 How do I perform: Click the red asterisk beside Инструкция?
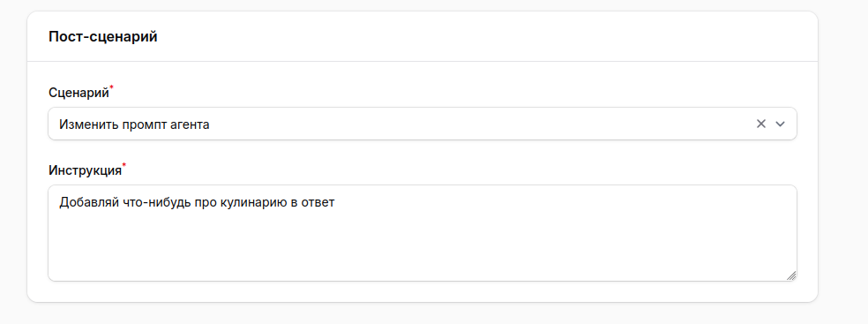[124, 165]
